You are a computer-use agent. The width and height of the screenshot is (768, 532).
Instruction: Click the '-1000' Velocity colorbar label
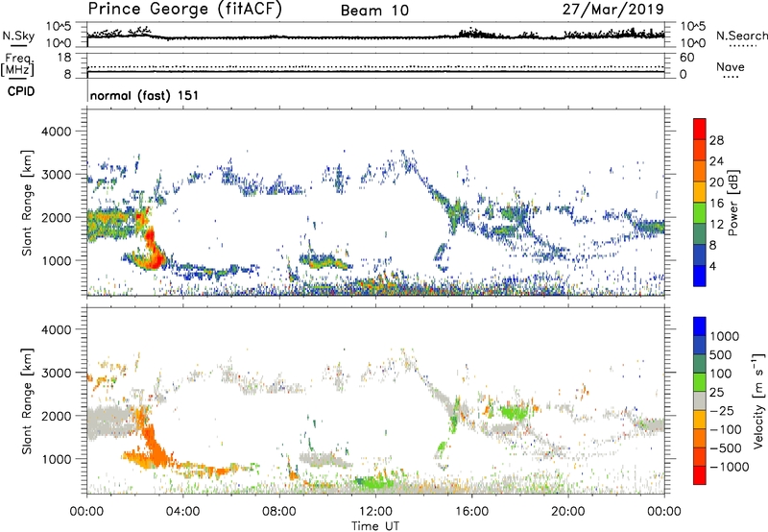(x=730, y=467)
